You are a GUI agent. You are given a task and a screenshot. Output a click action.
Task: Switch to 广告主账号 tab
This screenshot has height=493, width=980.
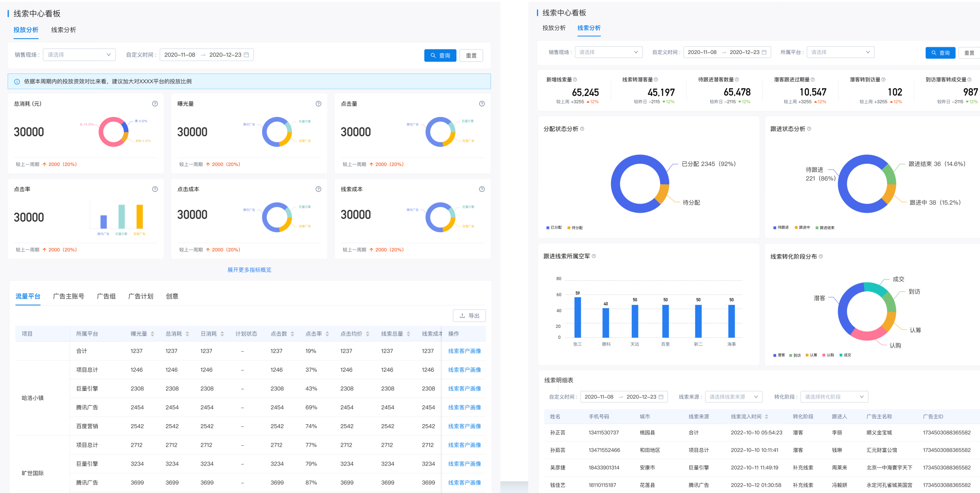pyautogui.click(x=68, y=296)
